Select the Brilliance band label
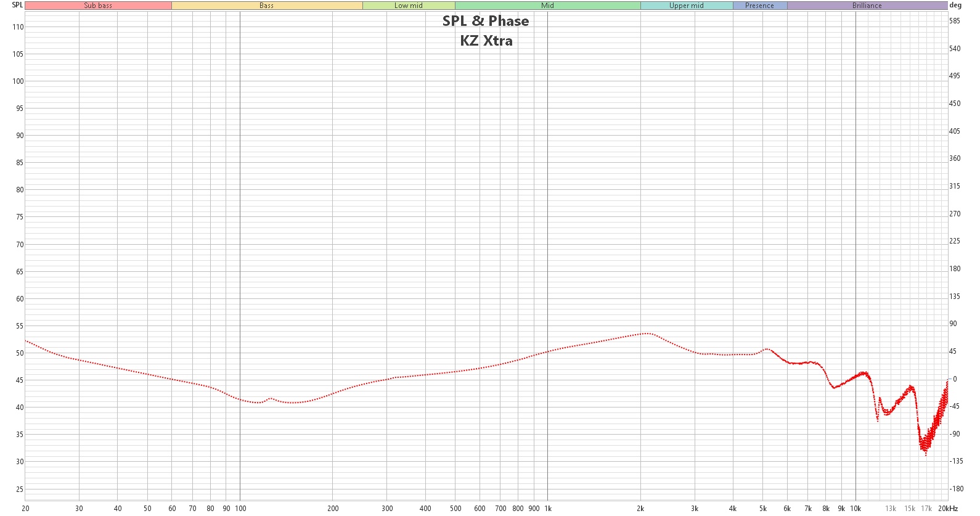980x516 pixels. [x=867, y=6]
